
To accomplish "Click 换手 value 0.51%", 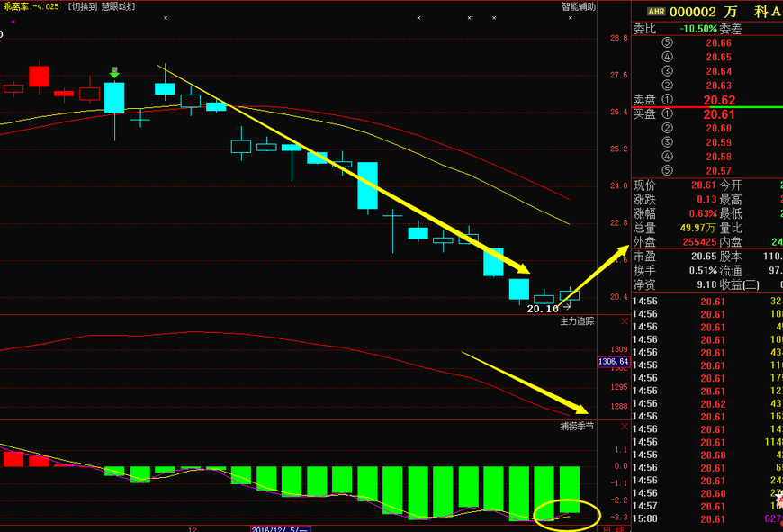I will point(703,271).
